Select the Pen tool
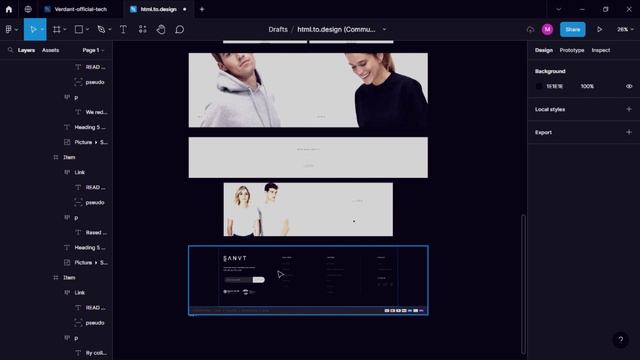 [x=101, y=29]
